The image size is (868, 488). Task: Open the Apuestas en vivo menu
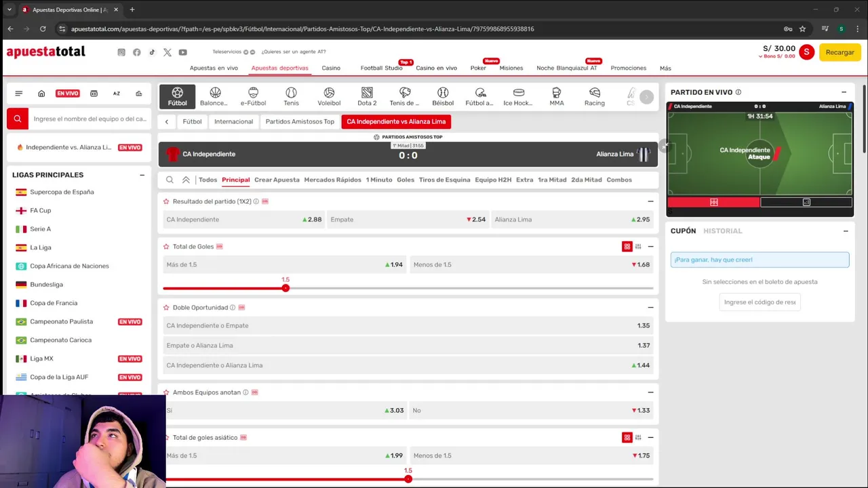(214, 68)
